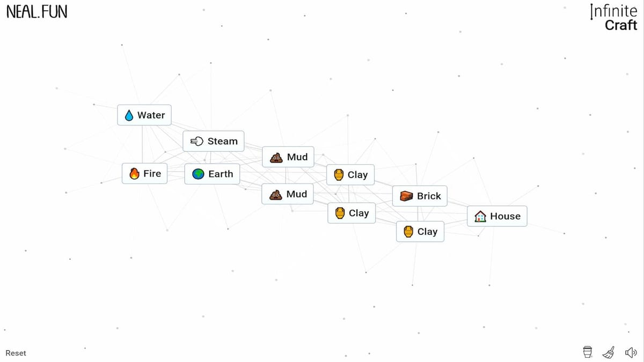This screenshot has height=362, width=644.
Task: Pick the topmost Clay element
Action: pyautogui.click(x=350, y=175)
